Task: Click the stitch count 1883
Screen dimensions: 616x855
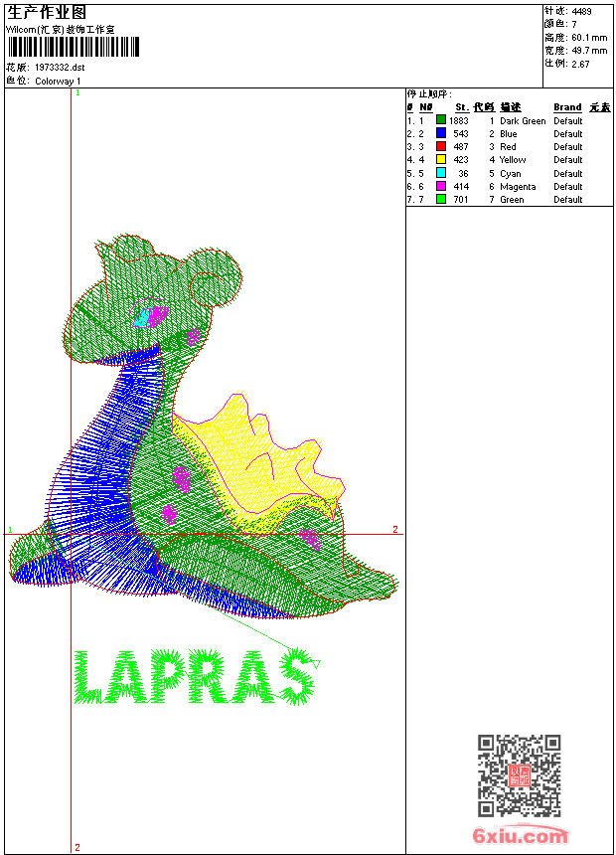Action: [458, 121]
